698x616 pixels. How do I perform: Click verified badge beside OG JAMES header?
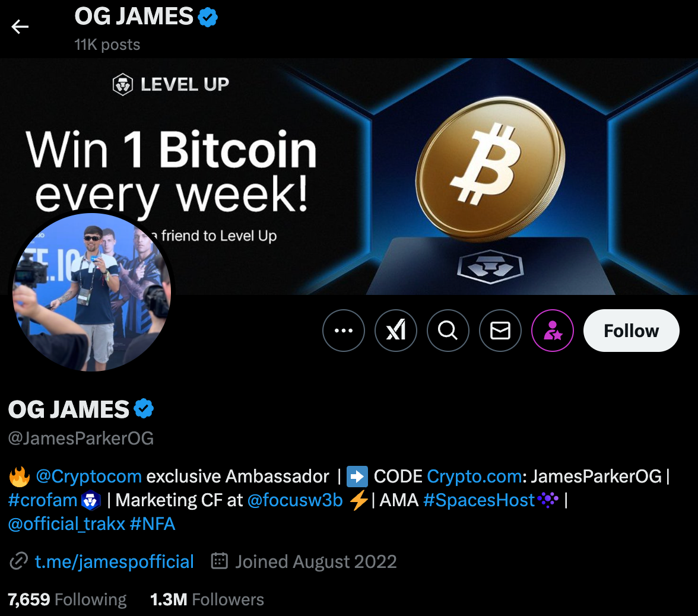coord(208,17)
